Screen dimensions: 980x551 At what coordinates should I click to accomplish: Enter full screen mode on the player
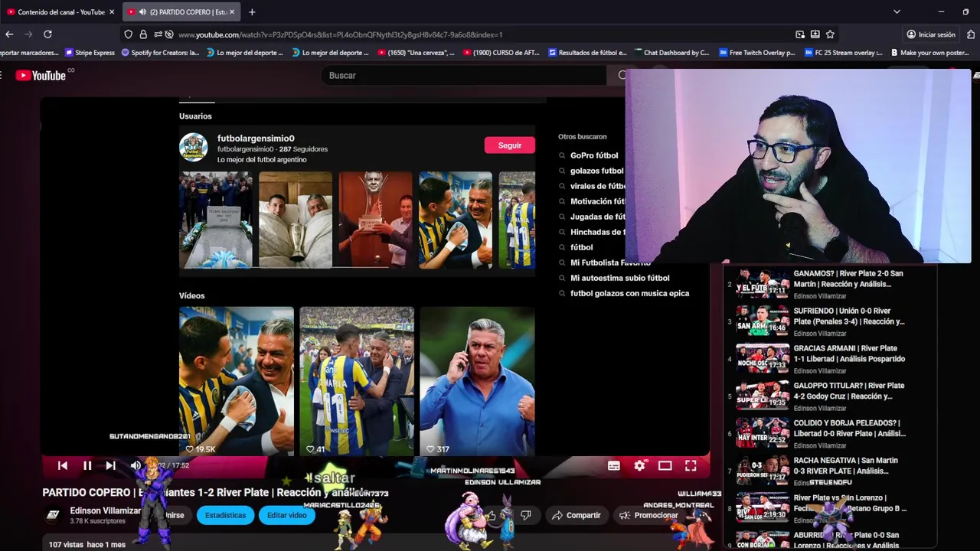pyautogui.click(x=691, y=465)
